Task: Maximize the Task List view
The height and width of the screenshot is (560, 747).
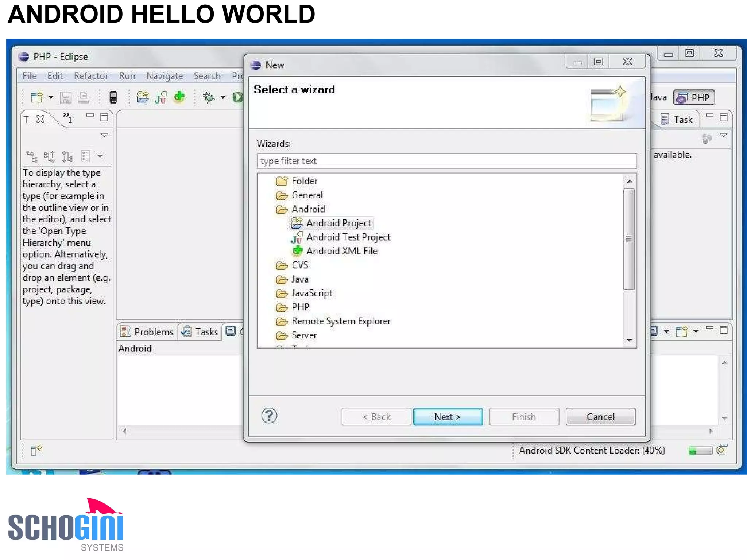Action: coord(724,117)
